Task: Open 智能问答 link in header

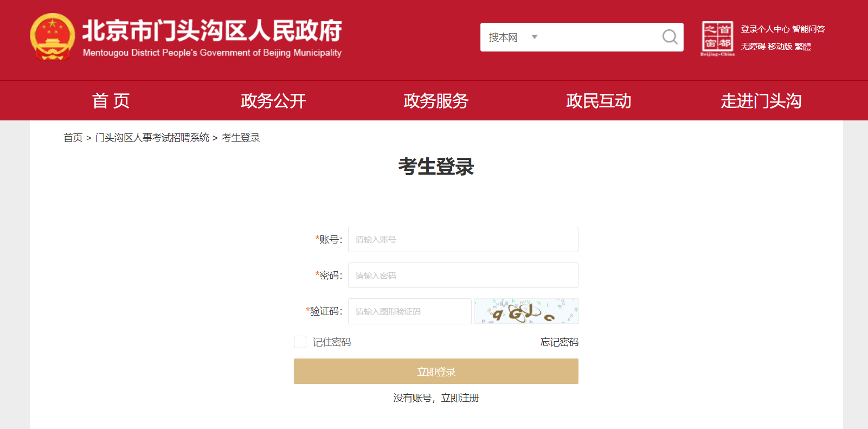Action: [x=808, y=29]
